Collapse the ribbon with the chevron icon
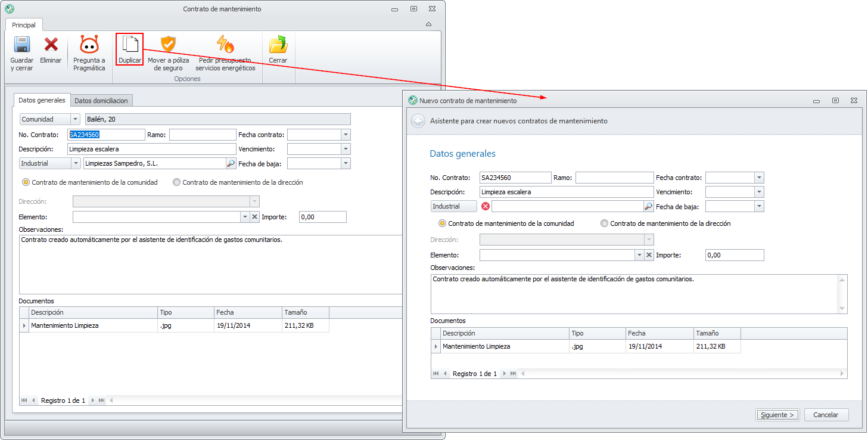 point(429,24)
